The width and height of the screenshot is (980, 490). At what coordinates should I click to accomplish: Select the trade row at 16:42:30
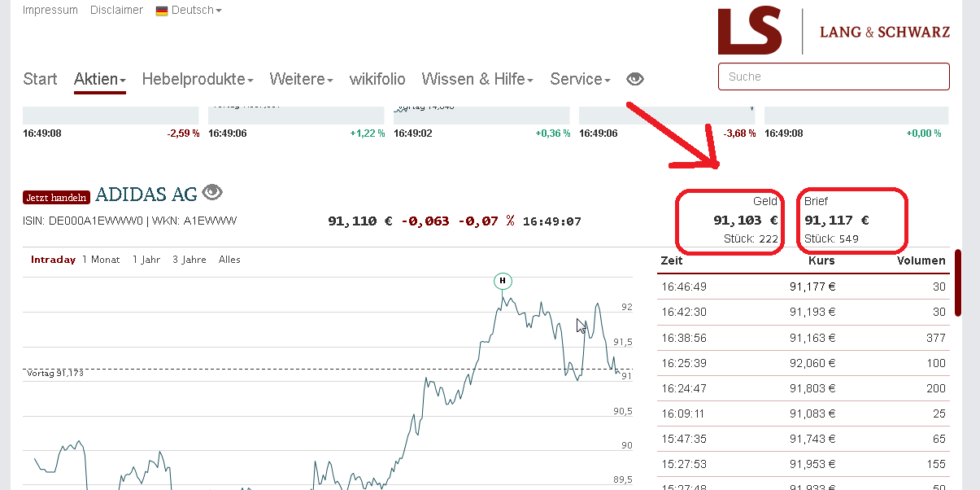coord(803,312)
